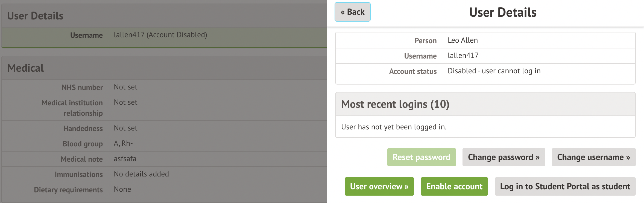Go to User overview
This screenshot has width=644, height=203.
[x=379, y=187]
